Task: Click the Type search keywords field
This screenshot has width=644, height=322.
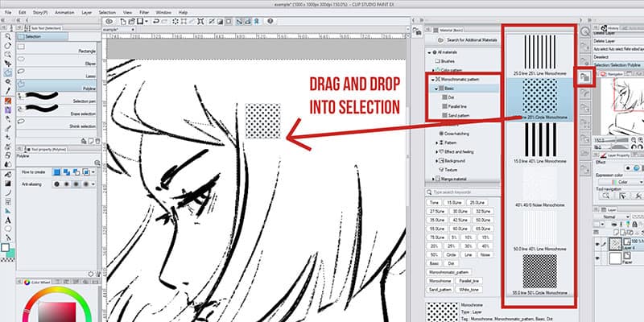Action: click(x=461, y=192)
